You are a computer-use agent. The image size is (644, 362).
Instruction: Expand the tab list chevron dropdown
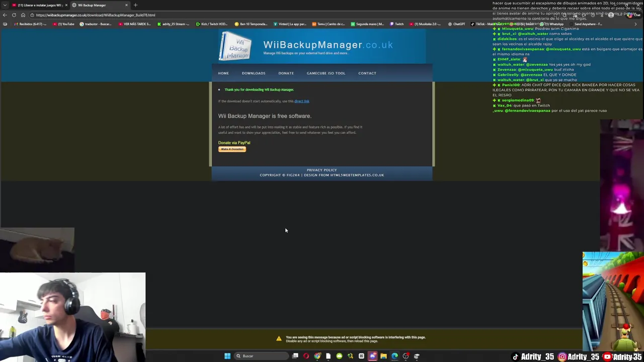[5, 5]
